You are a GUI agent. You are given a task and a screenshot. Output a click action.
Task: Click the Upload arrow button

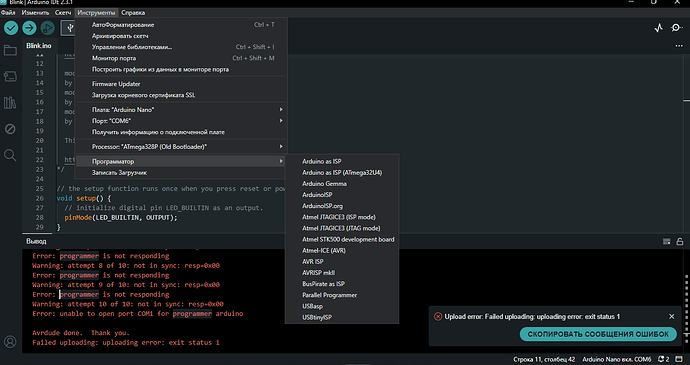click(29, 28)
